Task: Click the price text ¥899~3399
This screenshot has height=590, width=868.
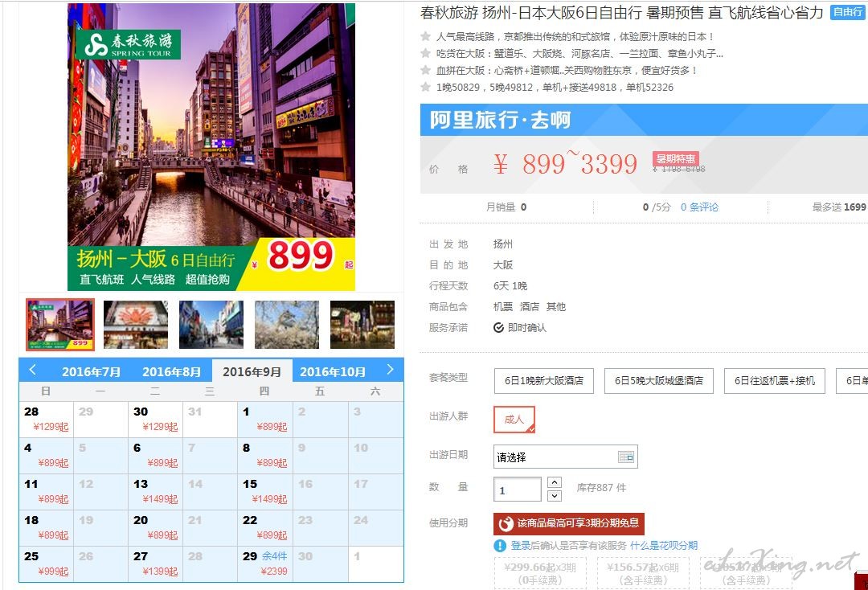Action: click(x=565, y=164)
